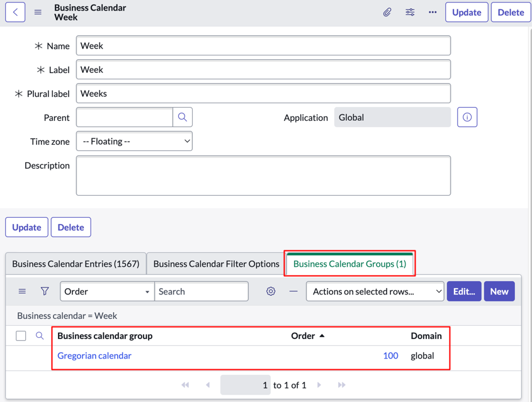
Task: Go to first page of list
Action: (185, 385)
